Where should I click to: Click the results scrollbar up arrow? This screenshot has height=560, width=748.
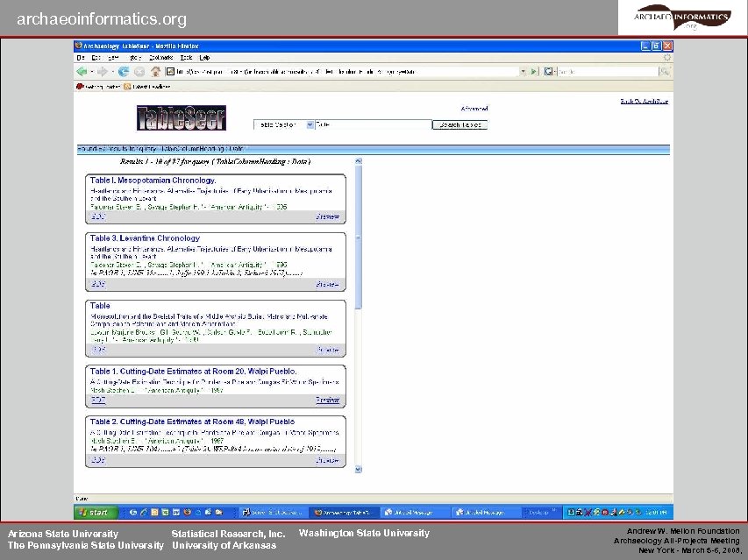[359, 161]
